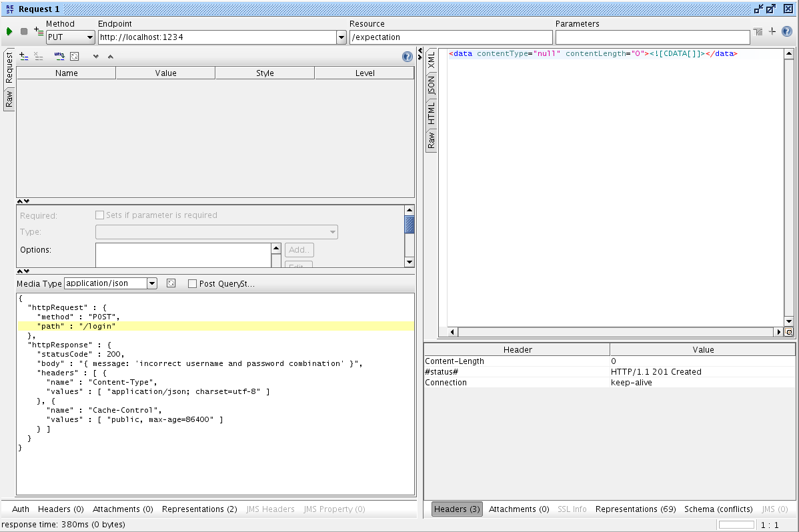Open the Headers (3) inspector tab
The width and height of the screenshot is (799, 532).
coord(456,509)
